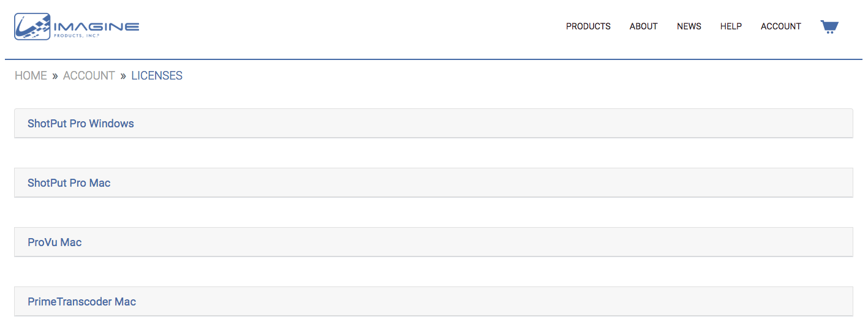Click the Products, Inc. tagline under the logo

tap(77, 36)
